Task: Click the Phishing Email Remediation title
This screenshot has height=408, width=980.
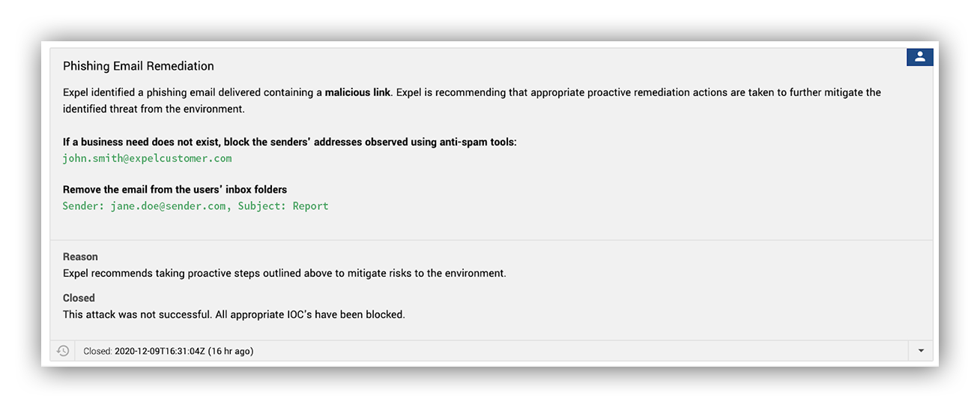Action: (x=139, y=66)
